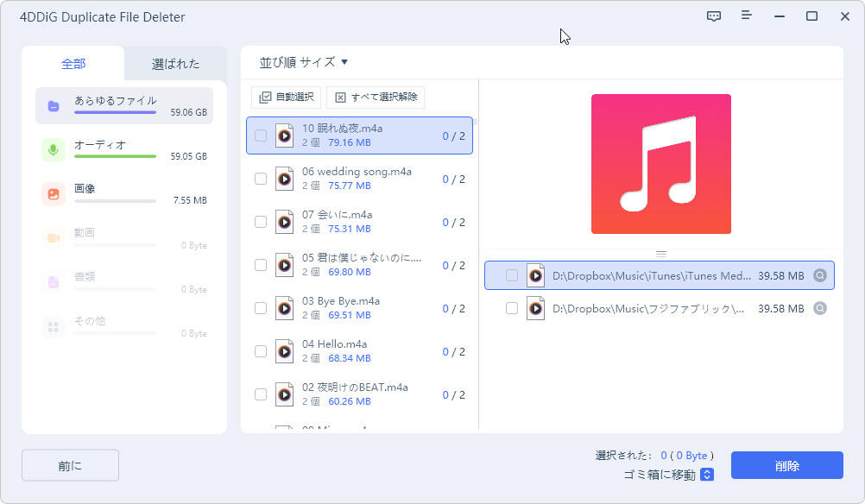
Task: Click the 60.26 MB size text
Action: point(350,401)
